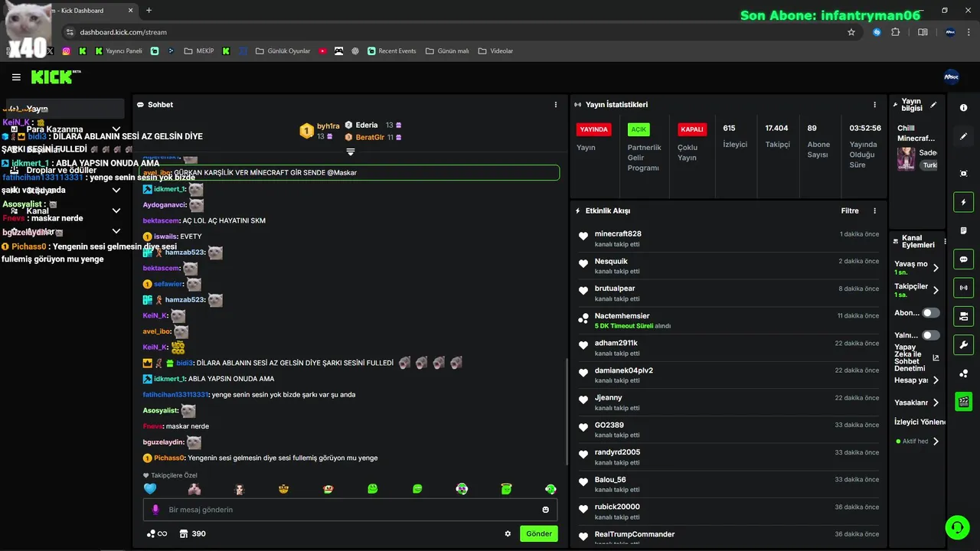
Task: Open Yayın İstatistikleri three-dot menu
Action: 874,105
